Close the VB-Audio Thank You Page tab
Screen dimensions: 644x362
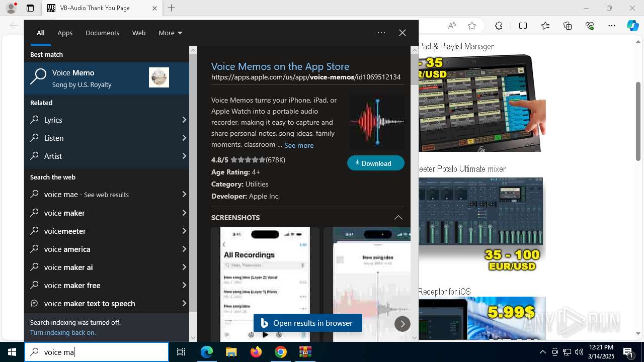154,8
